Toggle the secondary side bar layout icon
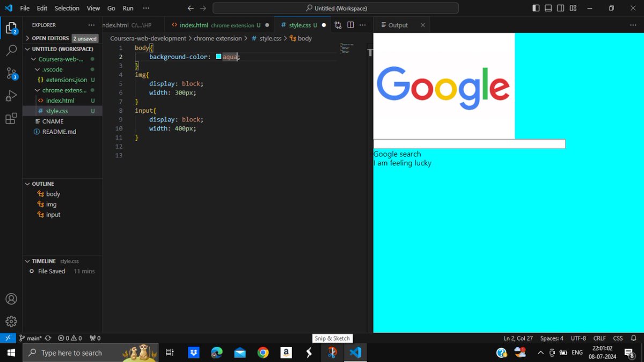644x362 pixels. tap(560, 8)
